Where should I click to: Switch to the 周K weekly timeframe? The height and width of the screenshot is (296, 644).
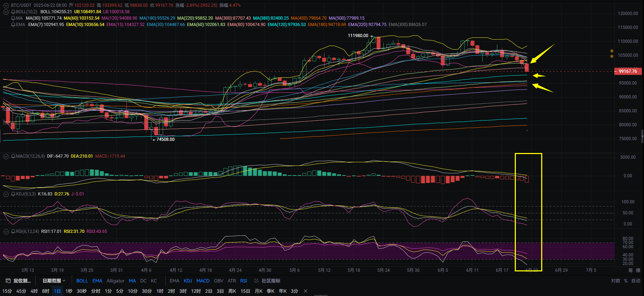pyautogui.click(x=232, y=291)
